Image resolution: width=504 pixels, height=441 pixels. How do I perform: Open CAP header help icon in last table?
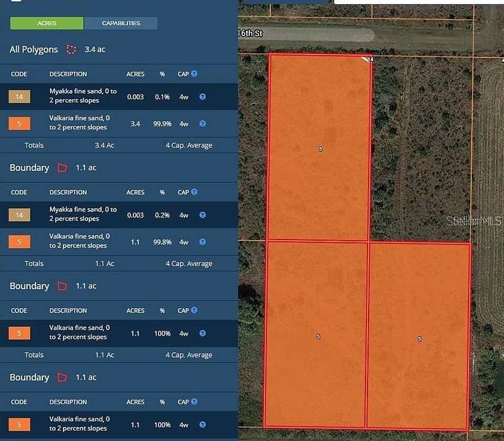(194, 402)
